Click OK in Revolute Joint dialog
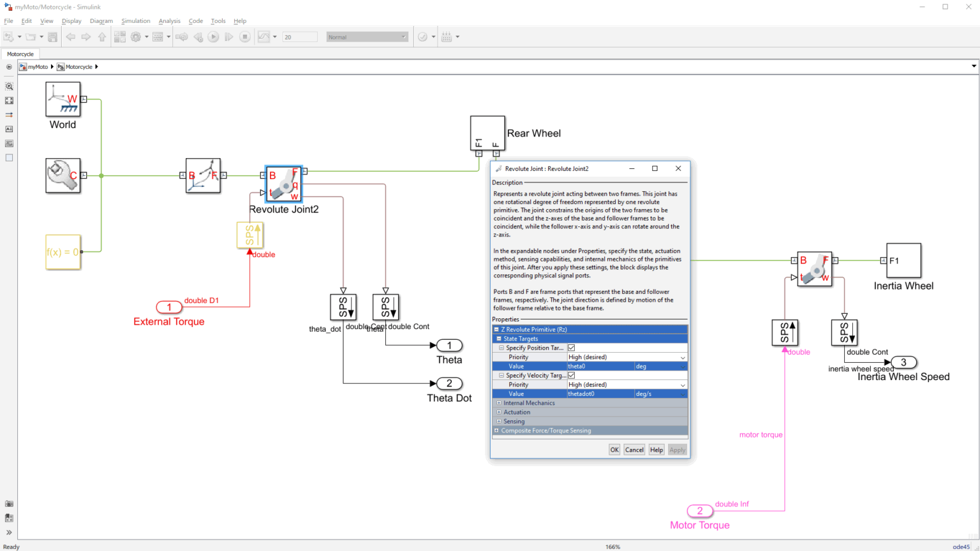This screenshot has width=980, height=551. click(x=614, y=450)
